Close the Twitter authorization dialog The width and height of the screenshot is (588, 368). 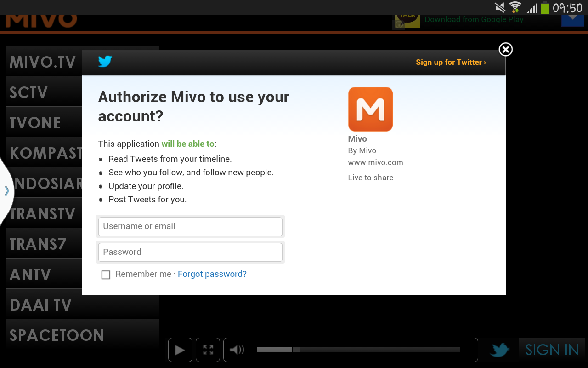505,49
